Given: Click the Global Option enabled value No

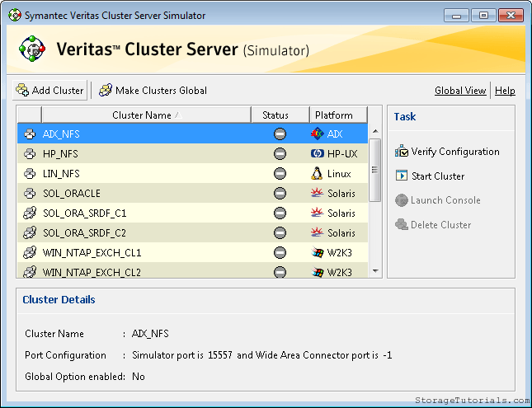Looking at the screenshot, I should coord(139,377).
